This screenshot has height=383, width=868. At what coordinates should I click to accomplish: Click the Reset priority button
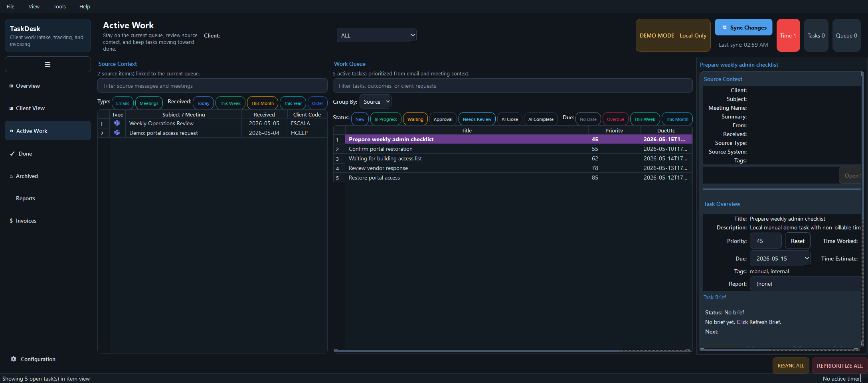pos(797,241)
